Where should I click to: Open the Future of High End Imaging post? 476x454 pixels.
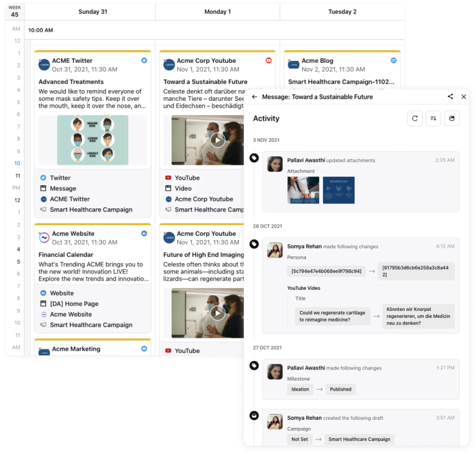203,254
